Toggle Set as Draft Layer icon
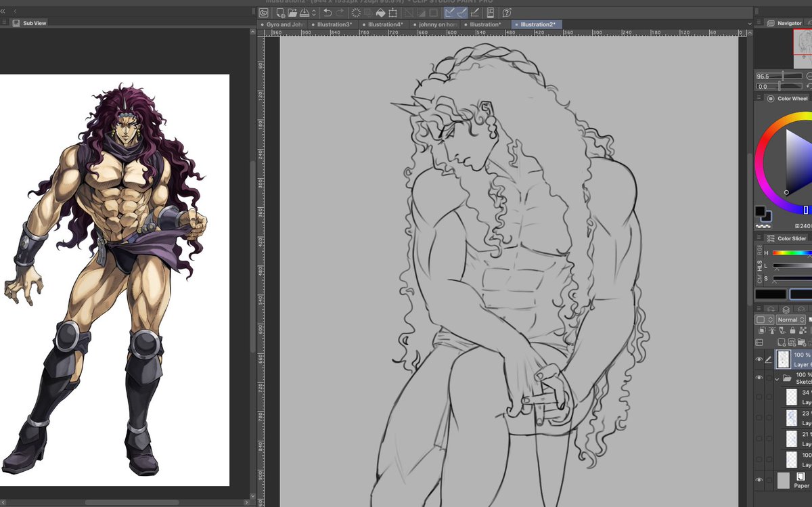 782,330
